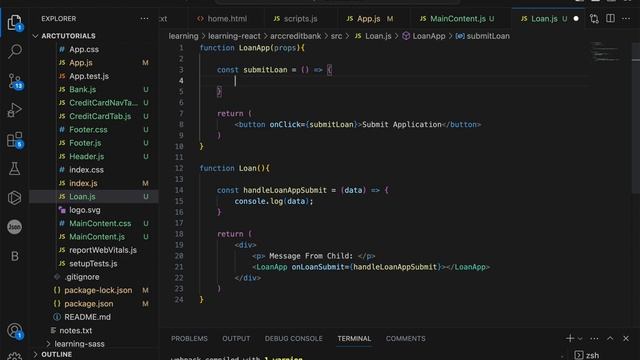Place cursor on line 15 console.log
Screen dimensions: 640x360
(x=273, y=201)
